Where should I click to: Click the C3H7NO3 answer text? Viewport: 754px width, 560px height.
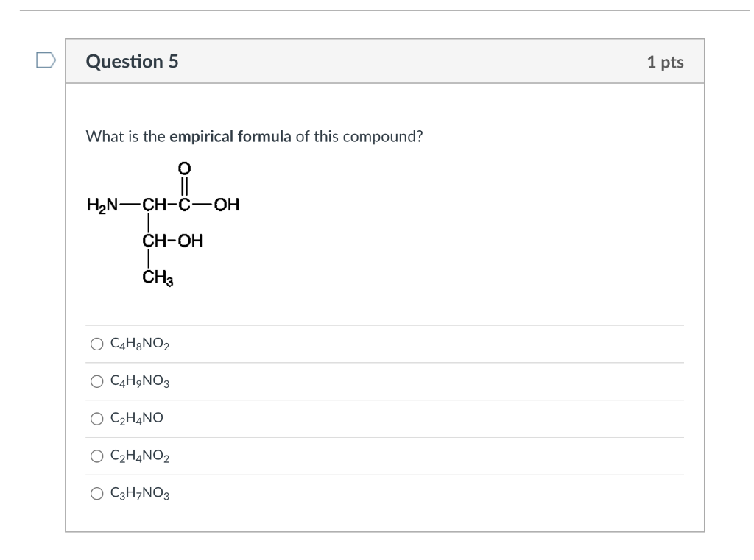138,492
